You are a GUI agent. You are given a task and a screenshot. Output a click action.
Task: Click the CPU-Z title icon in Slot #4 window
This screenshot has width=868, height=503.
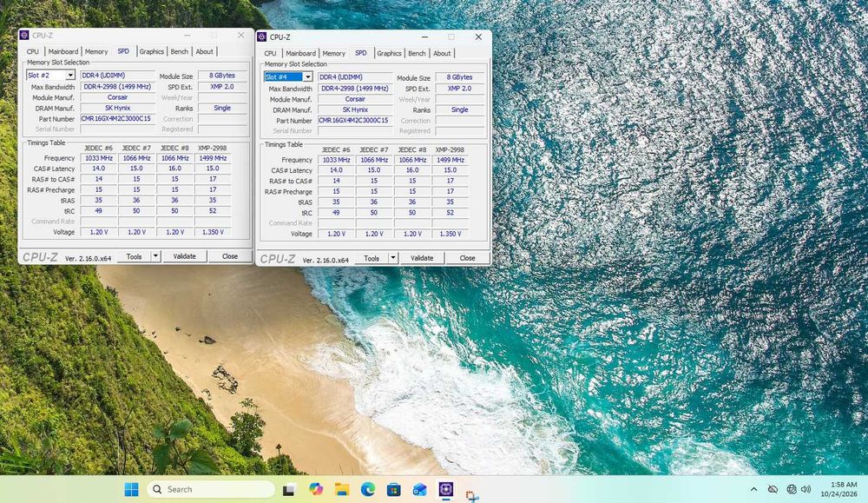[x=262, y=37]
